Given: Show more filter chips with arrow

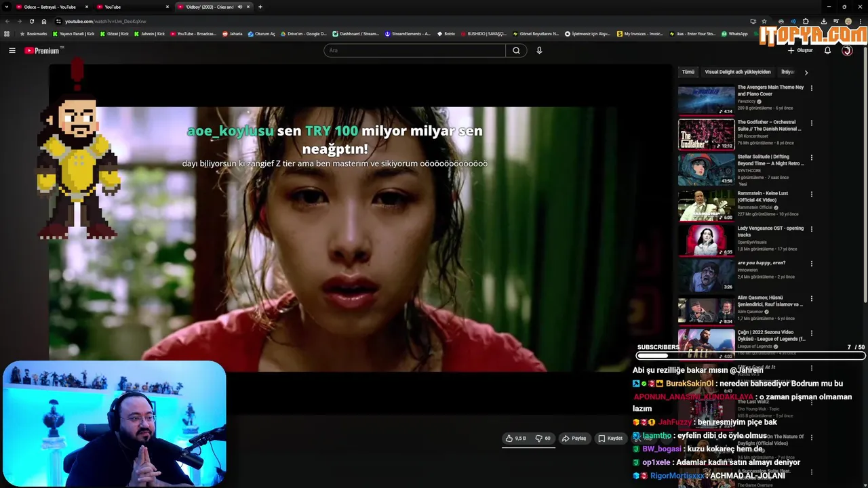Looking at the screenshot, I should tap(806, 72).
